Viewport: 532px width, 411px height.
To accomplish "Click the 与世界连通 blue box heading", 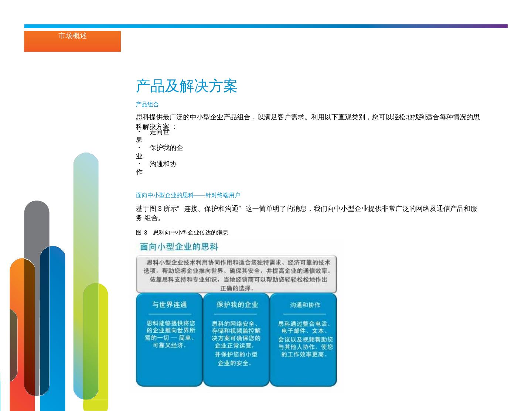I will 170,305.
